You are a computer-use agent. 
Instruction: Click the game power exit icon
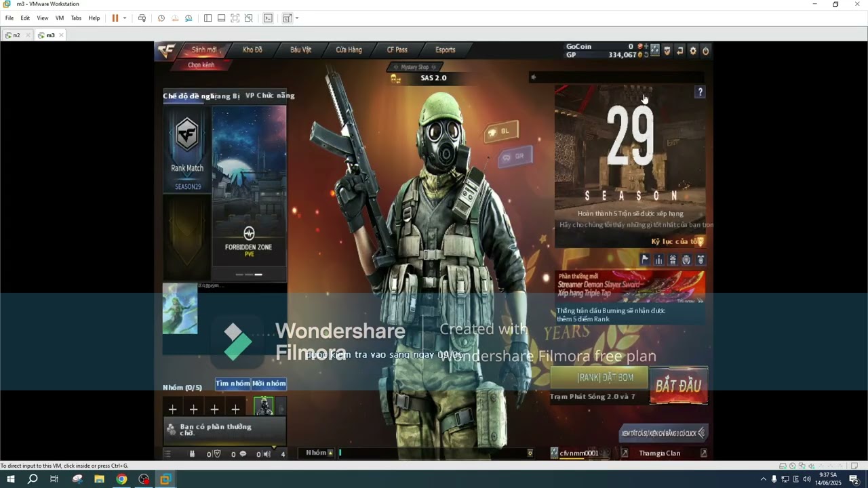[x=705, y=51]
